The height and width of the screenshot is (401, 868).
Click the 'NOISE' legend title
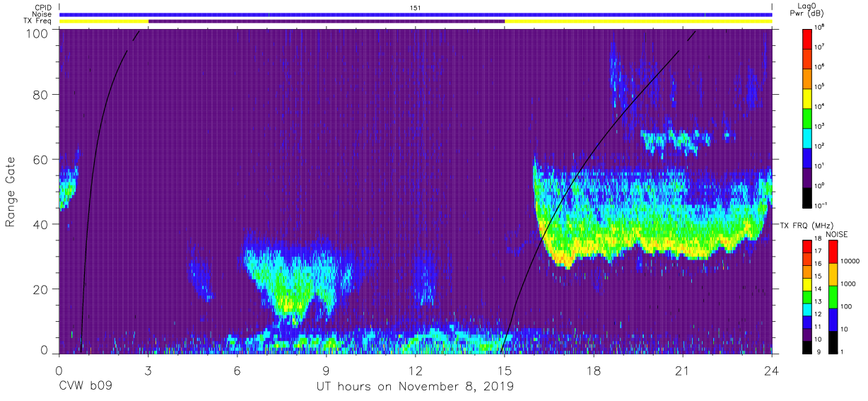tap(837, 234)
